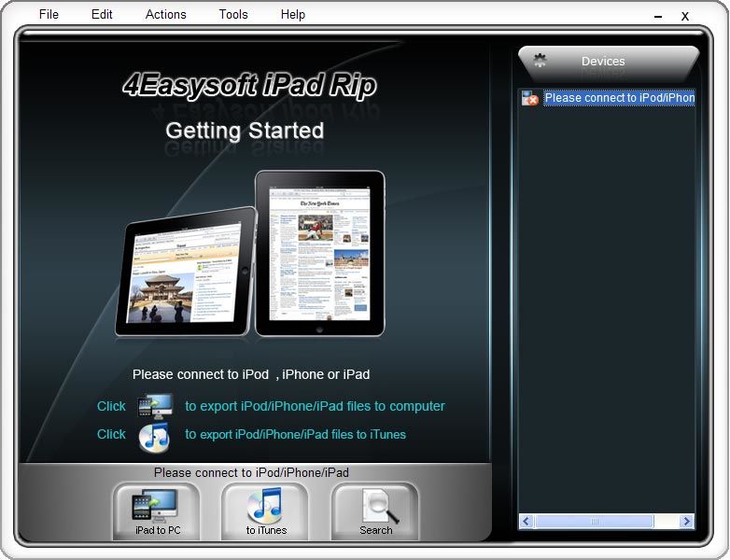Click 'Getting Started' heading
This screenshot has height=560, width=730.
(245, 131)
